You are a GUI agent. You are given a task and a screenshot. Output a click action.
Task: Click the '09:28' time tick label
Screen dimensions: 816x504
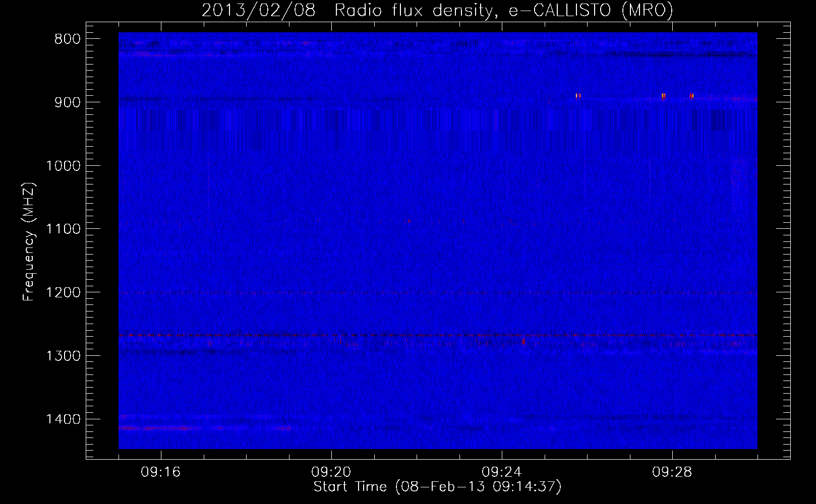coord(672,472)
